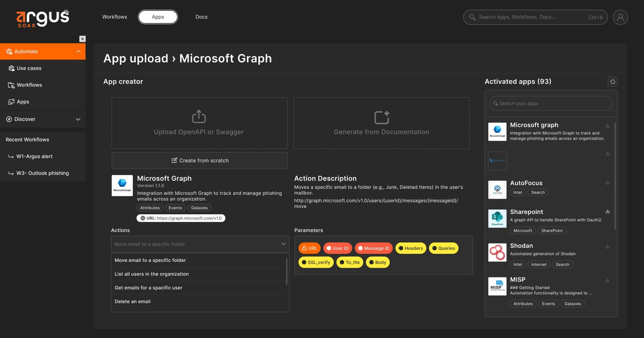Close the sidebar with the X button

click(x=83, y=39)
